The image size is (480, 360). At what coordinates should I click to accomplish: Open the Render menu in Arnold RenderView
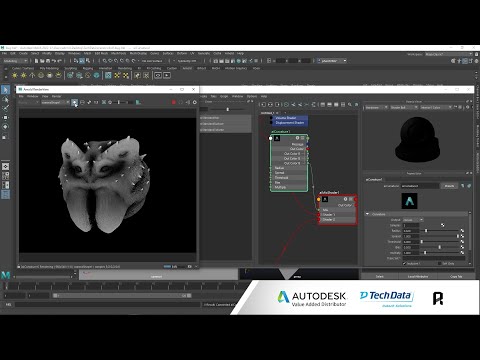tap(56, 96)
